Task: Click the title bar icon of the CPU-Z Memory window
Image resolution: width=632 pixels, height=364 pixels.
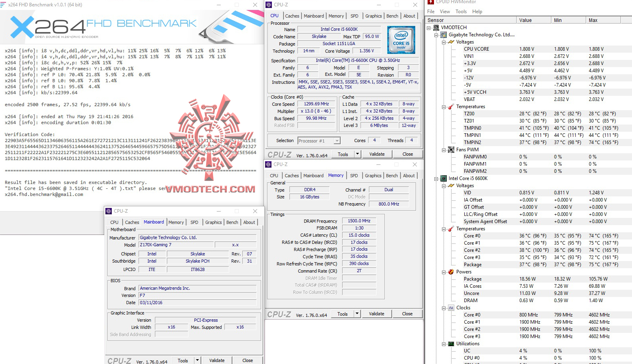Action: [x=269, y=164]
